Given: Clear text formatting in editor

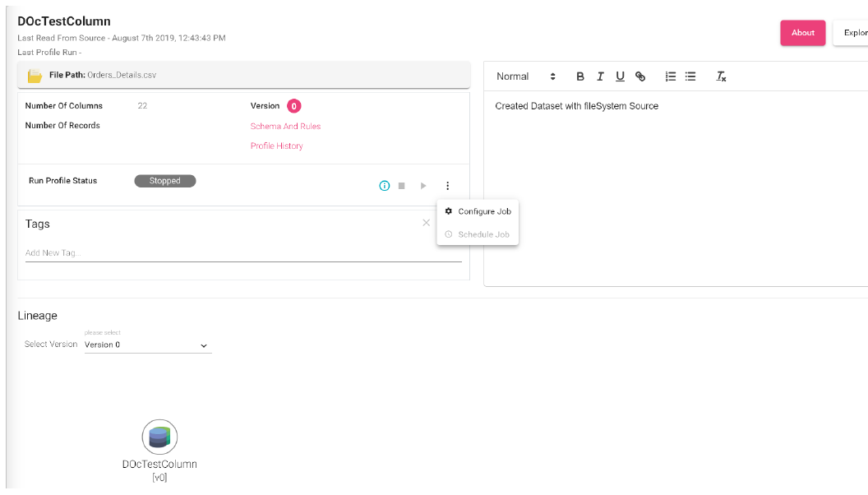Looking at the screenshot, I should click(721, 76).
